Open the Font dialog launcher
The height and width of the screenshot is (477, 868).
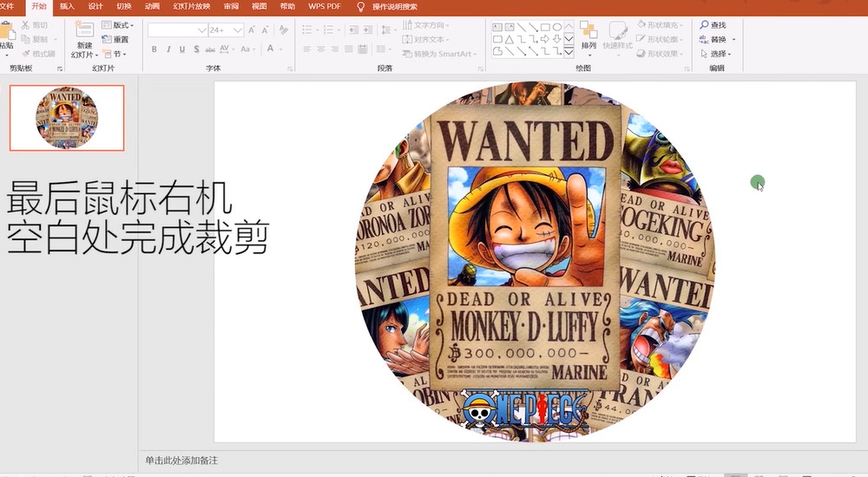(x=290, y=69)
